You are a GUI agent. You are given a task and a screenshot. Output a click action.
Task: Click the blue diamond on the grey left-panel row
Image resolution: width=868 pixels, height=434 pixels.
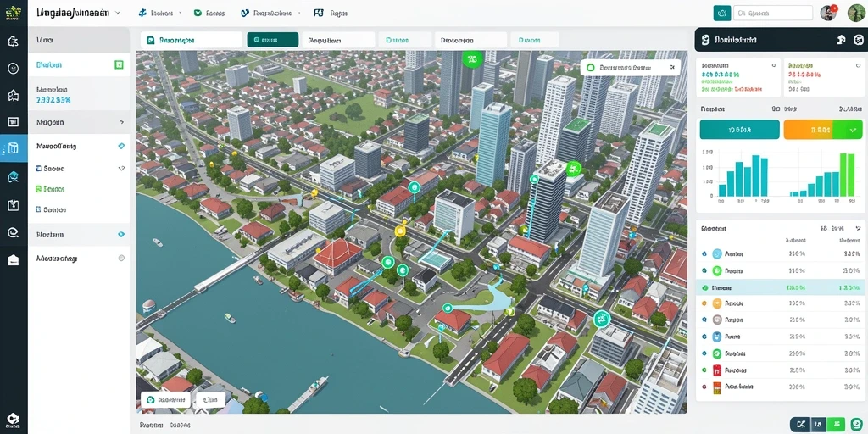[121, 234]
